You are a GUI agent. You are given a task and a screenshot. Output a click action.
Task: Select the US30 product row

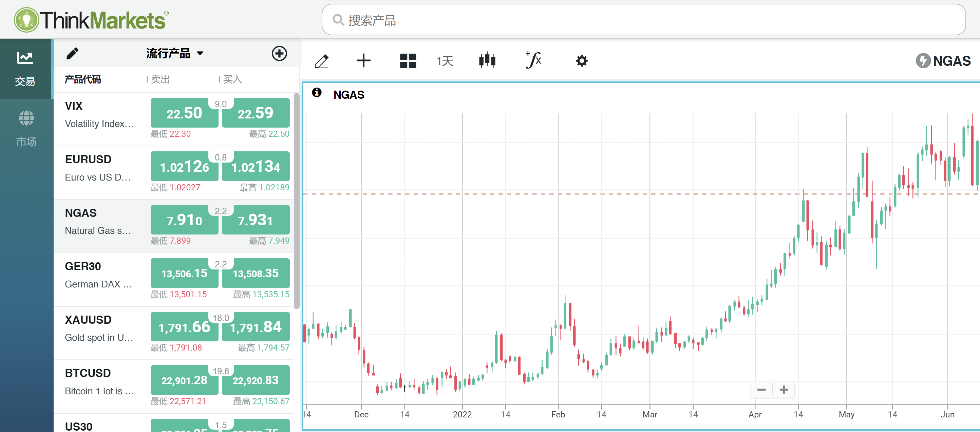pyautogui.click(x=174, y=423)
